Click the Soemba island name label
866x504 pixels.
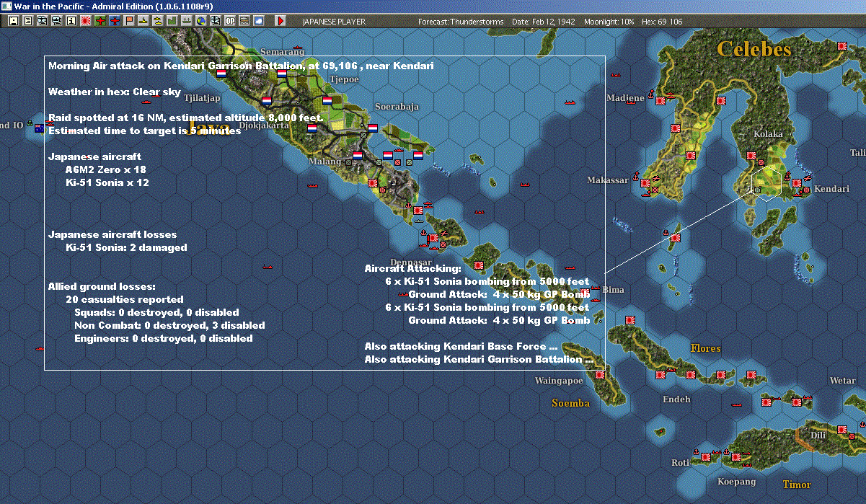[x=570, y=403]
